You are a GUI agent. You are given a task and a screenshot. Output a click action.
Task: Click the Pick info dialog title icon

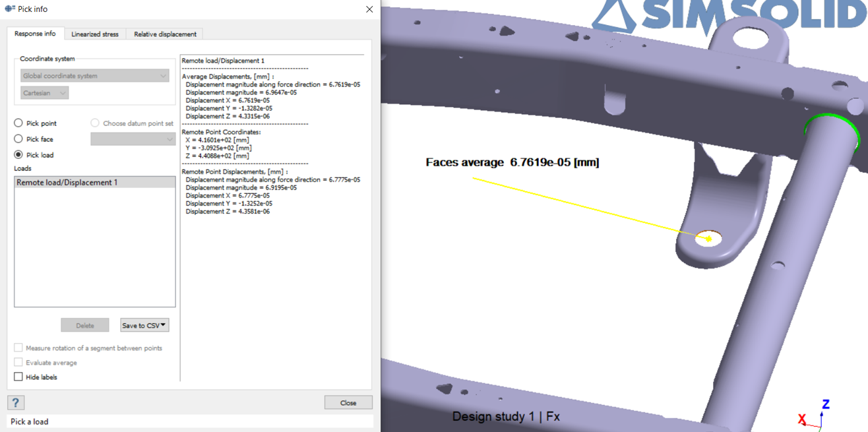[x=10, y=9]
